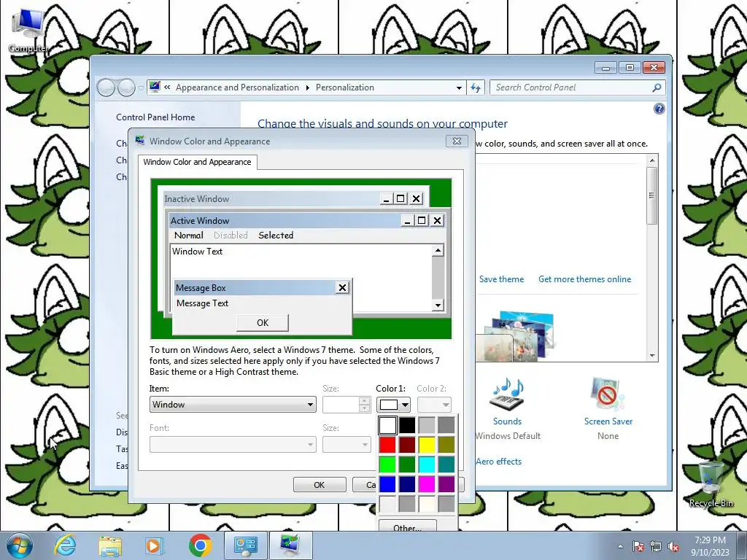Pick the blue color swatch
This screenshot has width=747, height=560.
tap(387, 484)
